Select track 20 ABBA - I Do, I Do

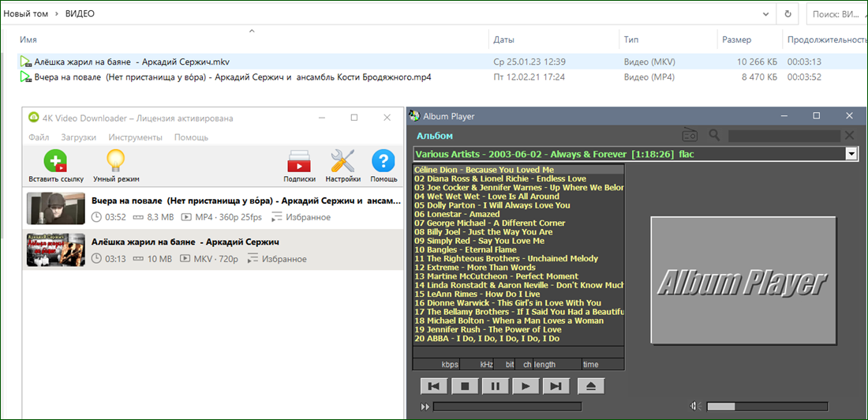pyautogui.click(x=518, y=338)
